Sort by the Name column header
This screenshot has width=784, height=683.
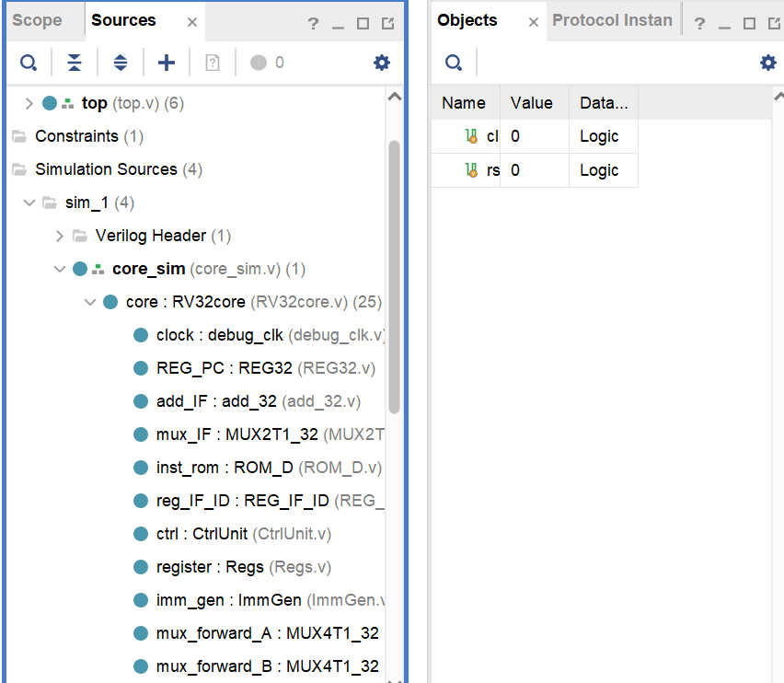coord(464,103)
